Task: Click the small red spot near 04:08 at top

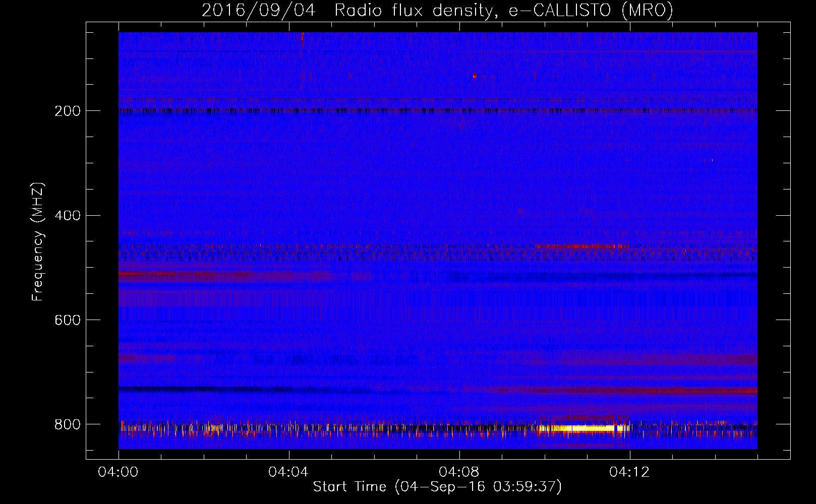Action: 475,76
